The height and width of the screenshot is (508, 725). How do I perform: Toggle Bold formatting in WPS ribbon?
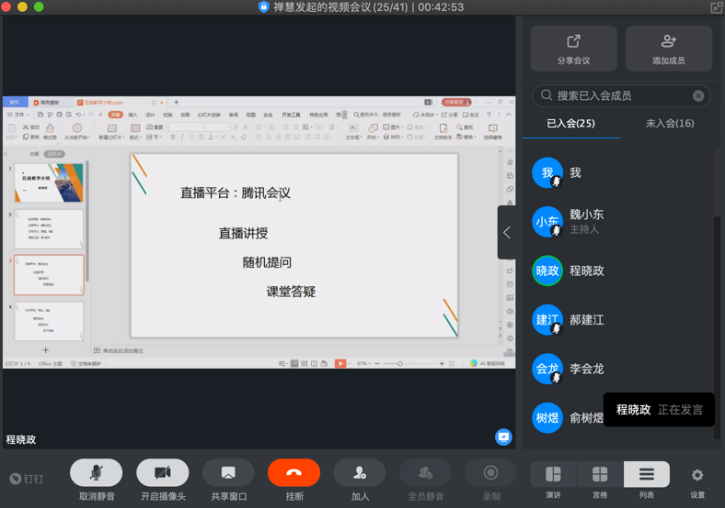coord(173,137)
